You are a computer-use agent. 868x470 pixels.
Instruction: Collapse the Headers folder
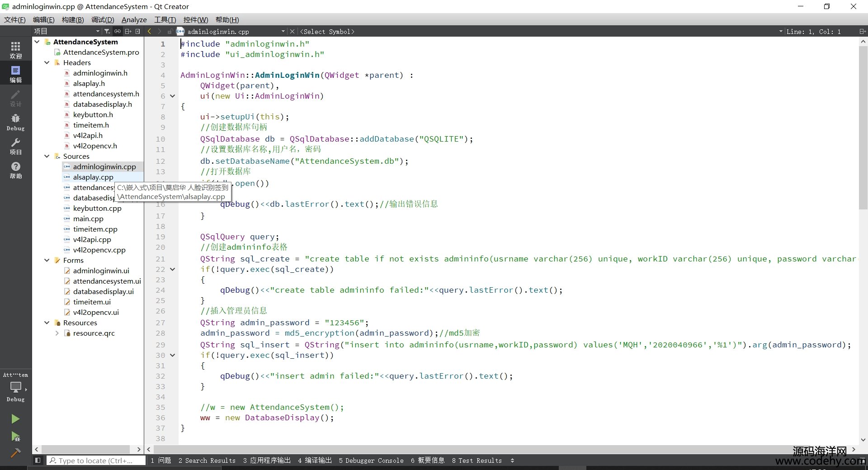click(47, 62)
